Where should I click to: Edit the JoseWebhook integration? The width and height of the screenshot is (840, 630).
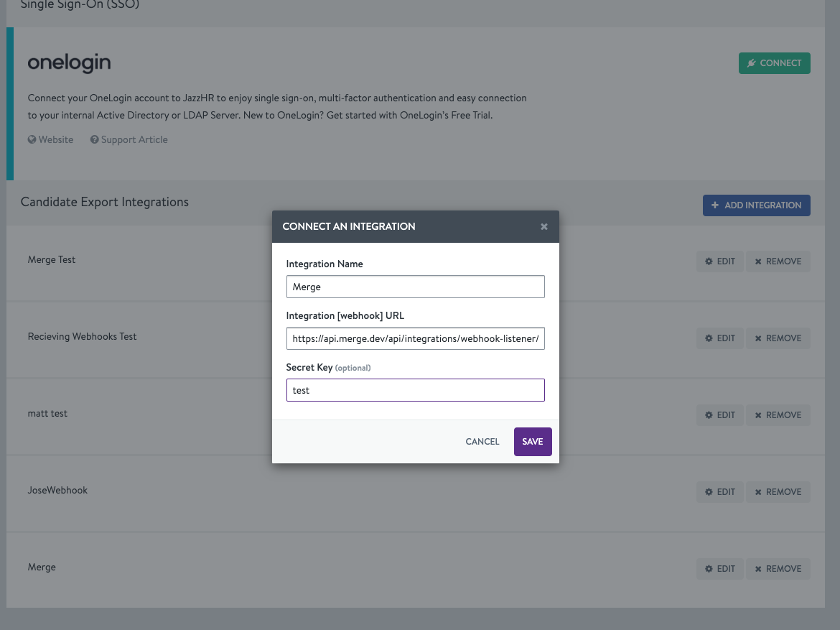[720, 492]
